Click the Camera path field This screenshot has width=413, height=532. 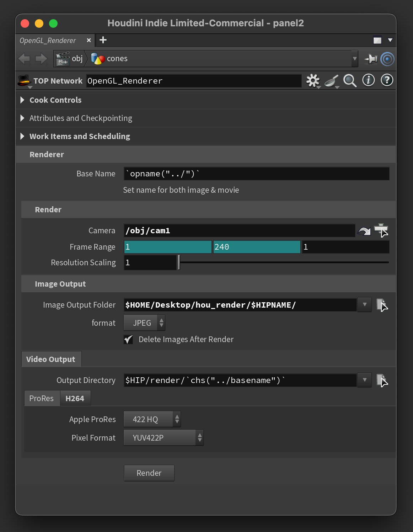click(240, 230)
